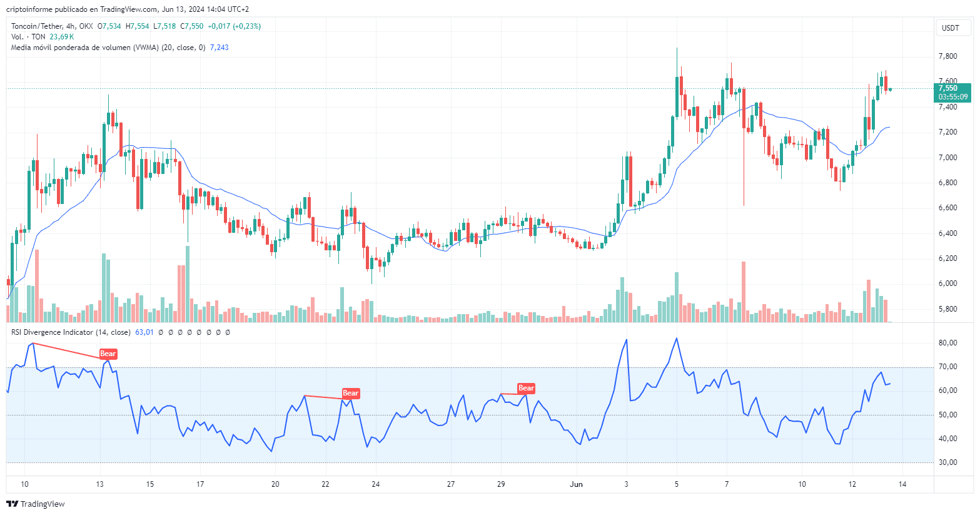Click the volume value 23,69K

[62, 37]
